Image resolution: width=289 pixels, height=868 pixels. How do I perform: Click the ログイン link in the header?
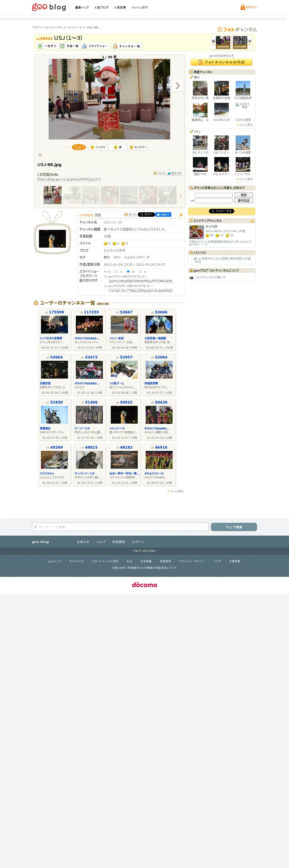pyautogui.click(x=251, y=7)
